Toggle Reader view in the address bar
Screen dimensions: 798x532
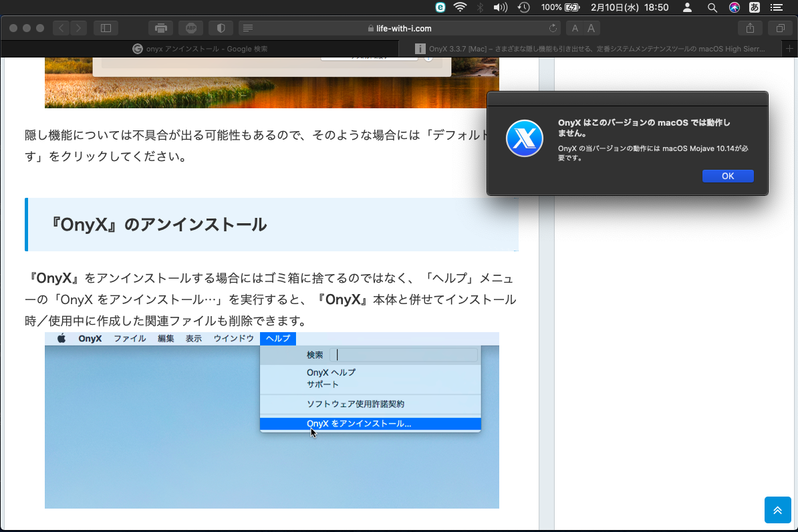[x=248, y=28]
